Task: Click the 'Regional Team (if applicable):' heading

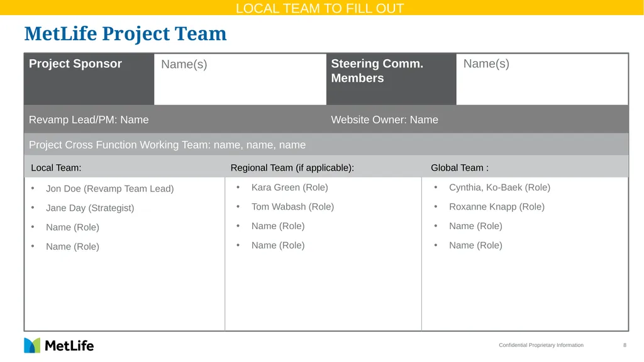Action: tap(292, 168)
